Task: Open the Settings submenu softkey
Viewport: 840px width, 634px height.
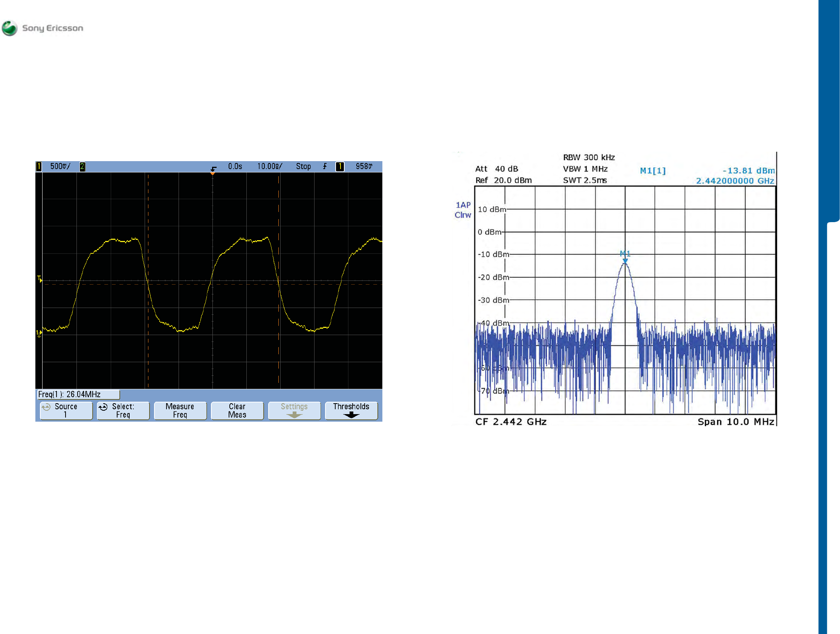Action: click(294, 410)
